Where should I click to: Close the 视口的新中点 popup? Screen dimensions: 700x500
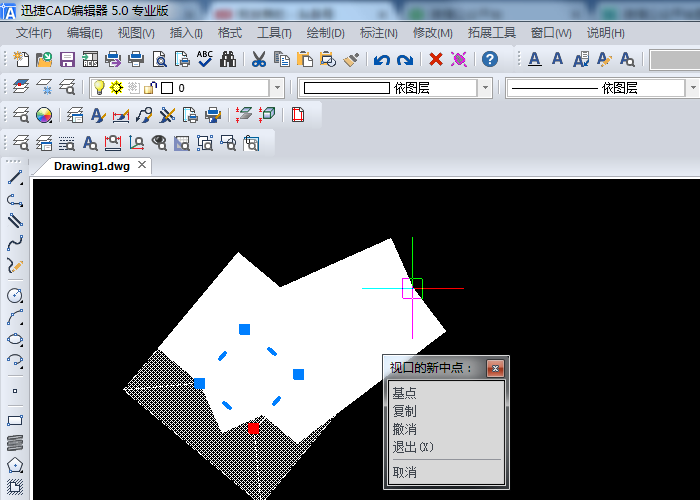tap(495, 368)
